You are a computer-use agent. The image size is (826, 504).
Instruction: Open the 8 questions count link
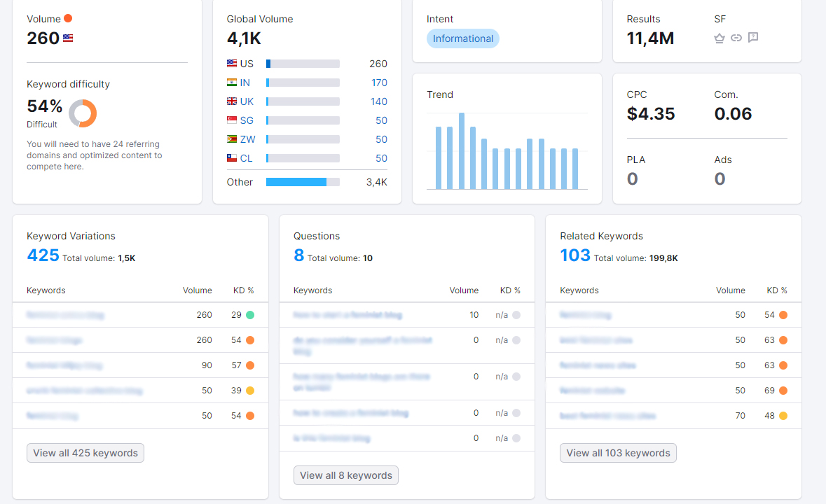(298, 255)
